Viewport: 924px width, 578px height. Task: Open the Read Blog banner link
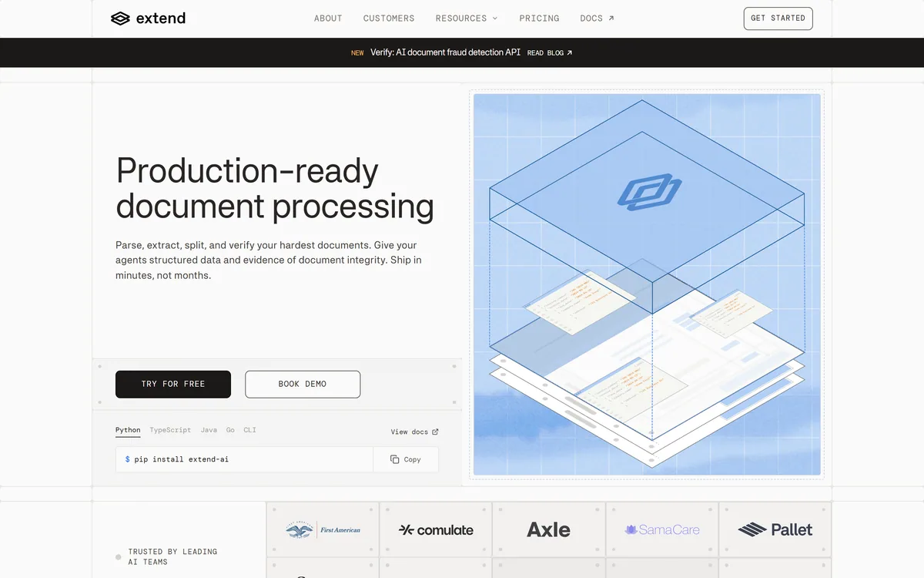click(550, 53)
